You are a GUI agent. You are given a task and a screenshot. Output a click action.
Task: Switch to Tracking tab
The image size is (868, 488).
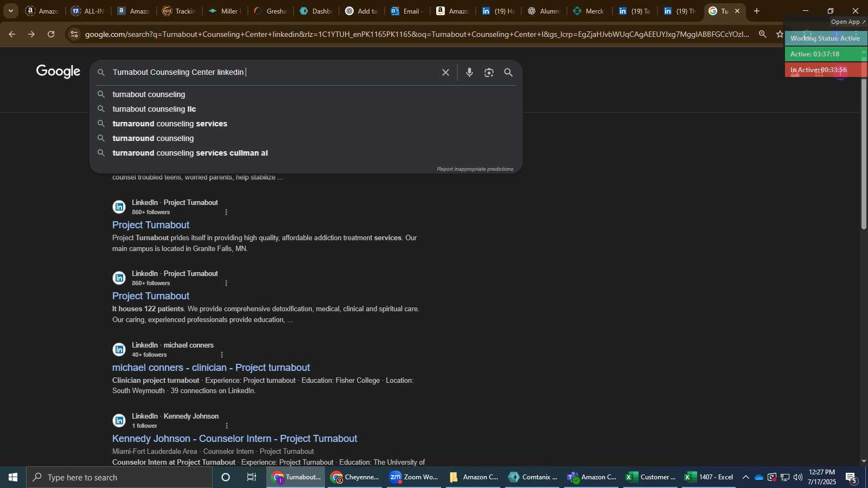point(179,11)
